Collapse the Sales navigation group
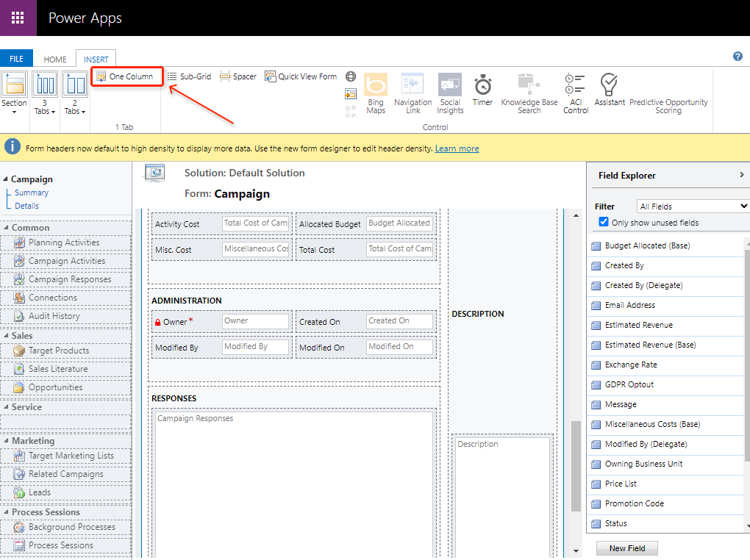This screenshot has height=560, width=750. coord(6,336)
